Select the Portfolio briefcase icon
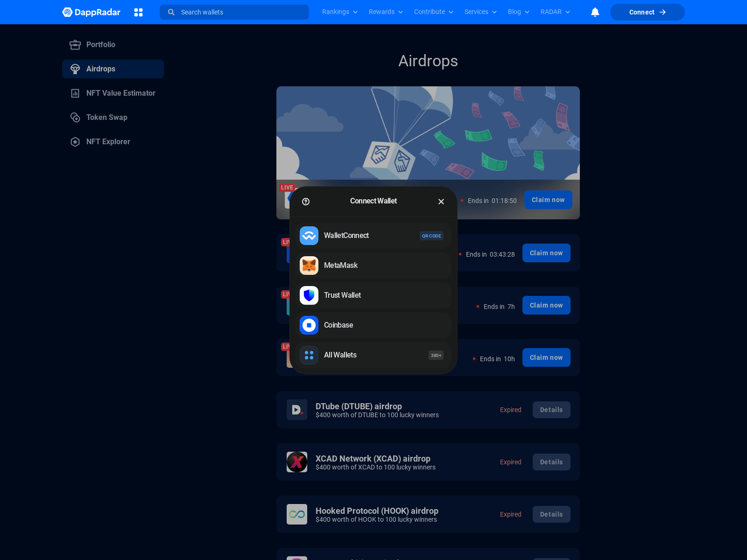Screen dimensions: 747x560 pyautogui.click(x=75, y=45)
